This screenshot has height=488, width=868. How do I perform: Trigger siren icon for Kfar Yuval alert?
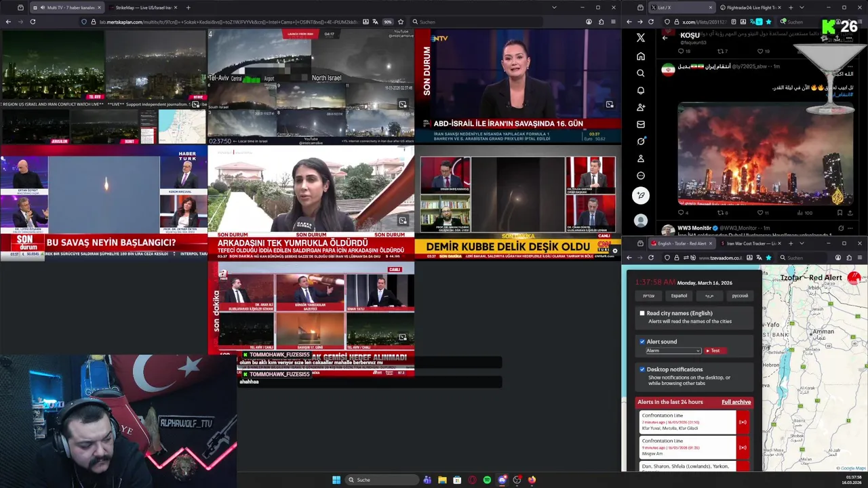(x=743, y=422)
